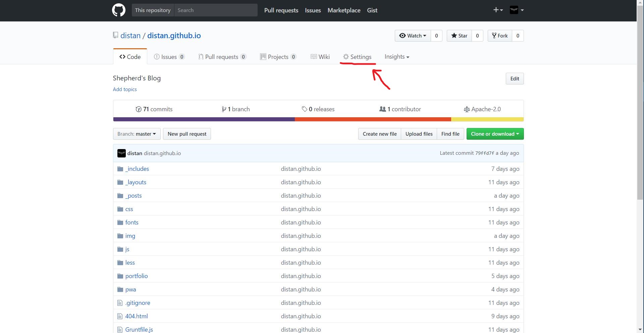The width and height of the screenshot is (644, 333).
Task: Click the fonts folder icon
Action: [120, 222]
